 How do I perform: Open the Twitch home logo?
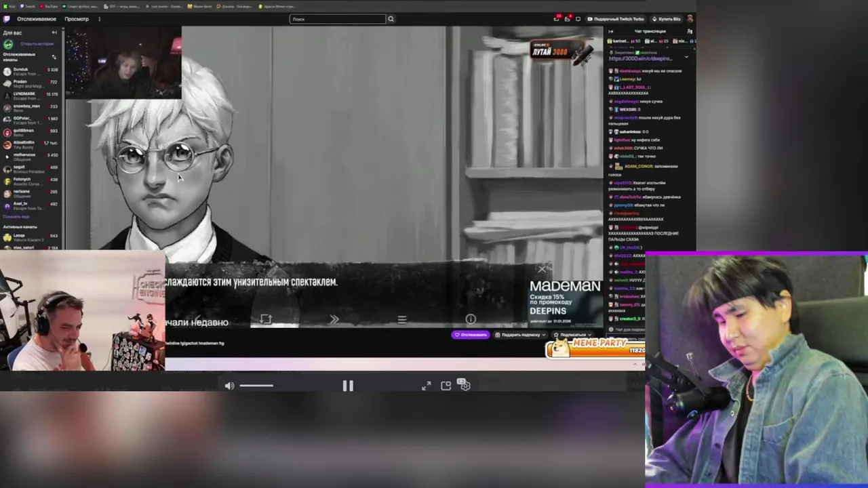coord(7,19)
